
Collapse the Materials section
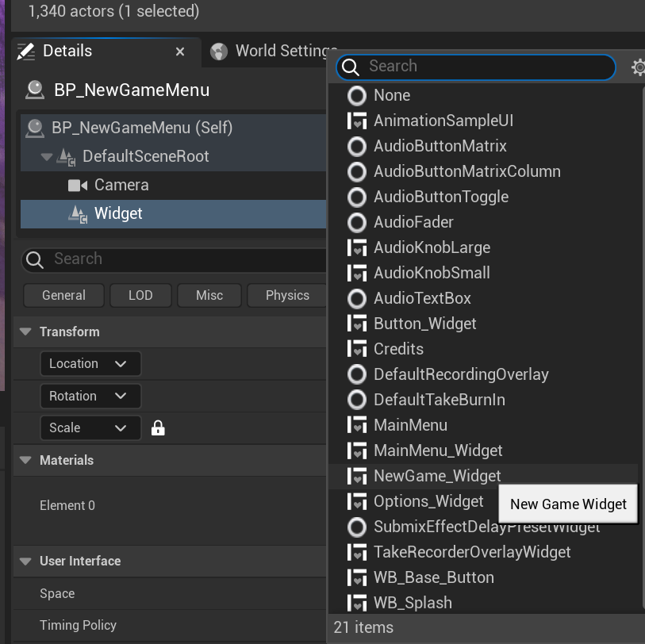tap(25, 460)
